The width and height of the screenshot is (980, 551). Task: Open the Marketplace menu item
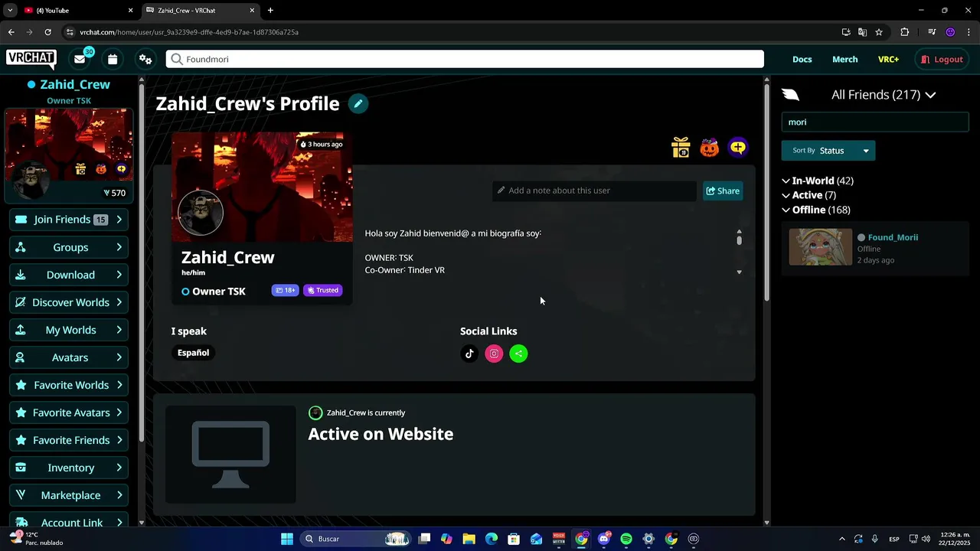tap(69, 495)
